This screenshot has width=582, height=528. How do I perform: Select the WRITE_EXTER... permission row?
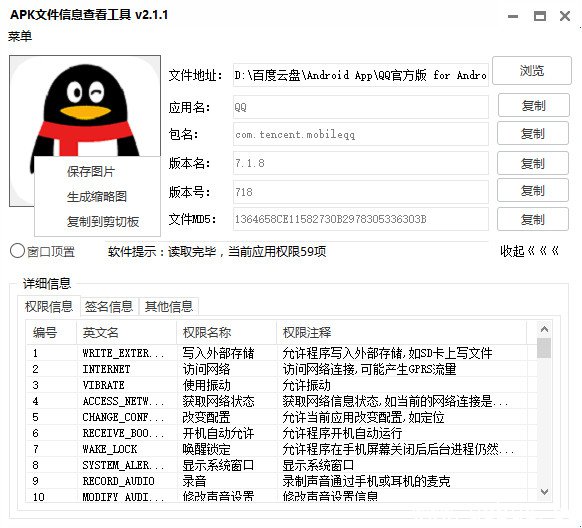pyautogui.click(x=281, y=353)
